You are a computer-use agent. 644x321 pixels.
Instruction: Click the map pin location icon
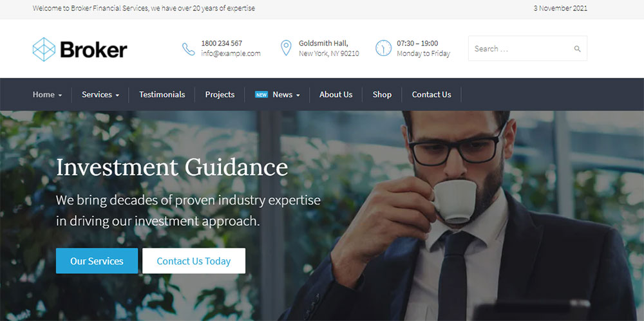pyautogui.click(x=286, y=48)
